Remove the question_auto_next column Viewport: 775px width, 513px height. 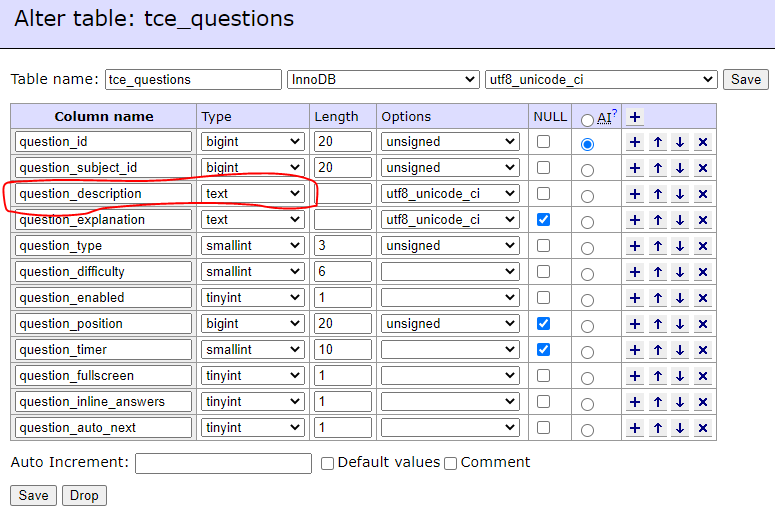tap(702, 428)
